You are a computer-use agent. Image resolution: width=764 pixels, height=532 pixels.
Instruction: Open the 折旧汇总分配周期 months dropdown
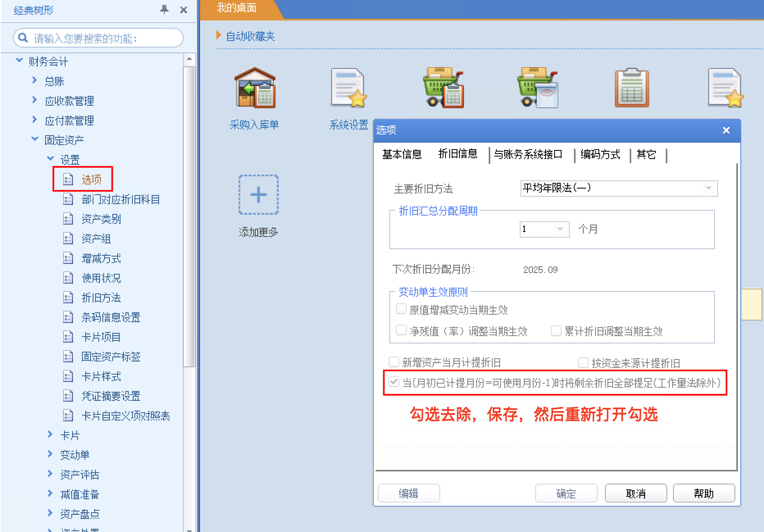pyautogui.click(x=560, y=229)
